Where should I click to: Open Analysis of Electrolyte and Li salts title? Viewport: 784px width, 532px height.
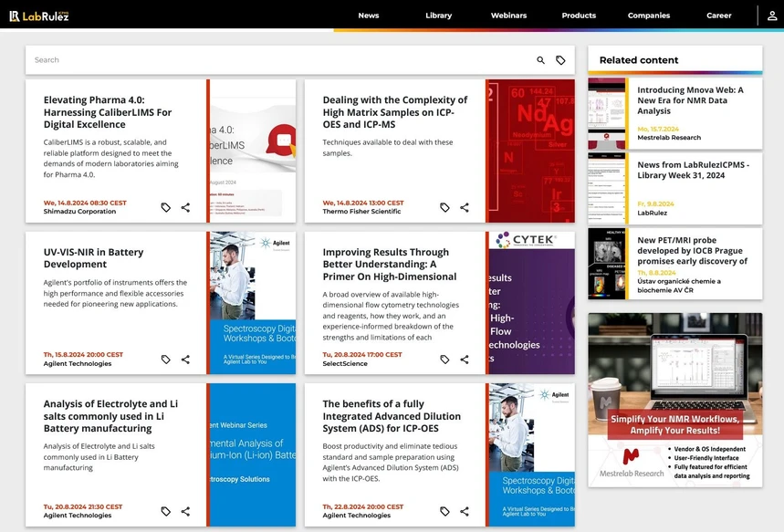[x=110, y=416]
